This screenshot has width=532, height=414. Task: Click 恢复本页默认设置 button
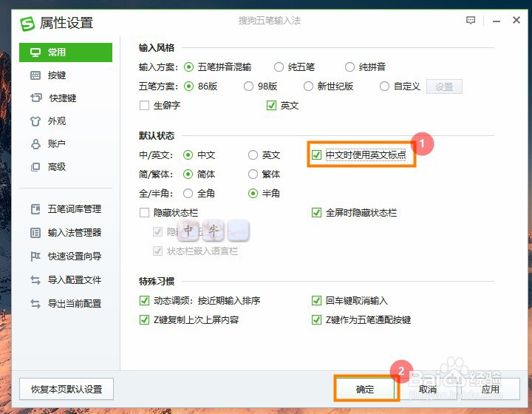click(66, 389)
